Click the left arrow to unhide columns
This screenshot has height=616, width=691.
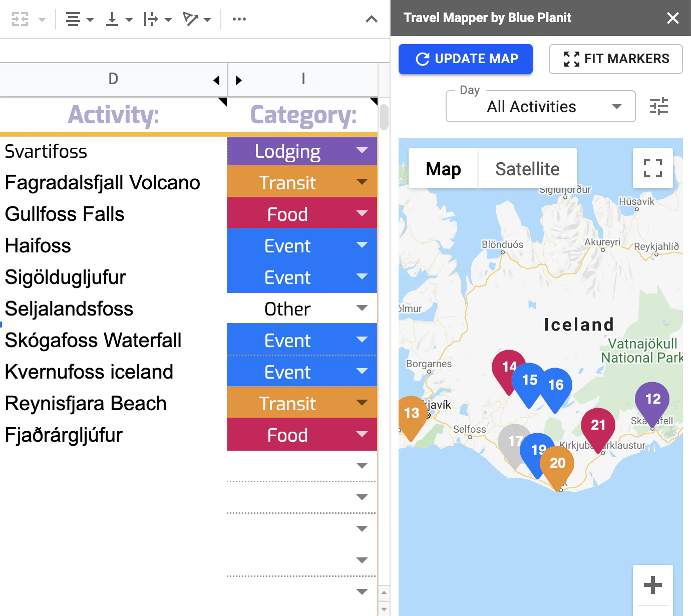click(217, 80)
